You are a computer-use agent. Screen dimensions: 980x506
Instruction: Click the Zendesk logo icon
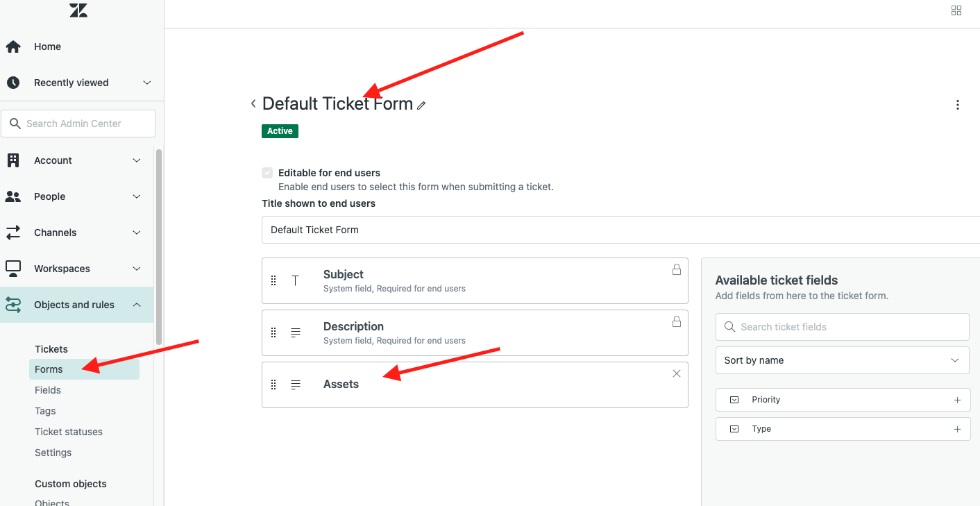tap(78, 10)
